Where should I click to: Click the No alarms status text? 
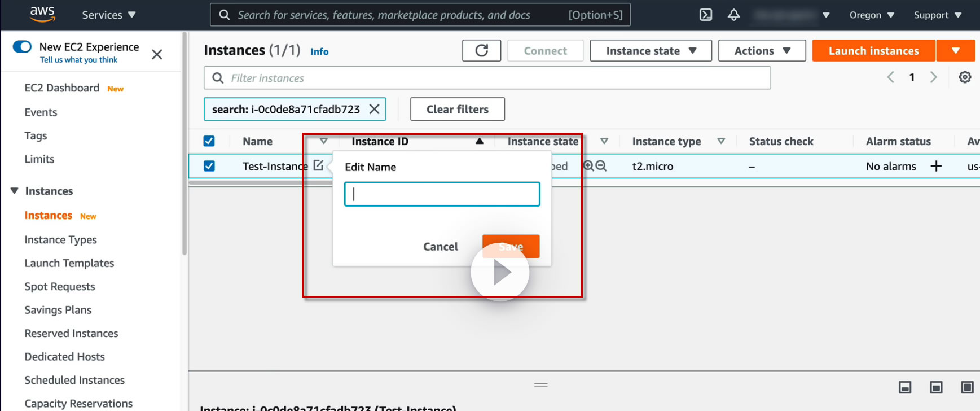(891, 167)
